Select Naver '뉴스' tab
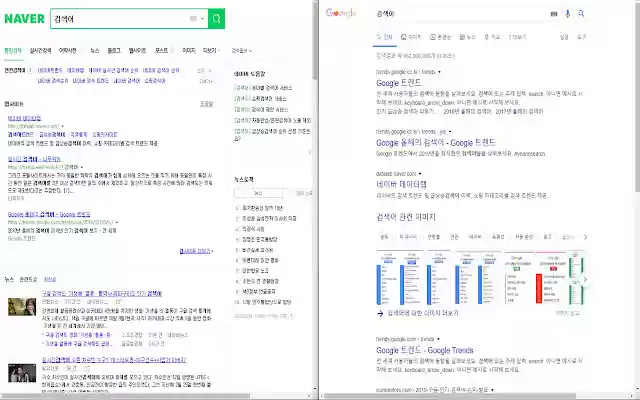This screenshot has width=640, height=400. pos(95,51)
